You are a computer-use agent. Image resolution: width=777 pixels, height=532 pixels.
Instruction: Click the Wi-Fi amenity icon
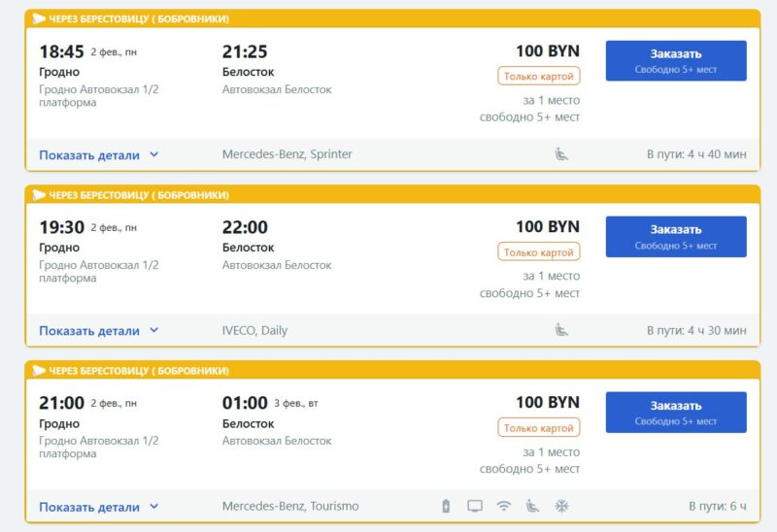click(x=504, y=506)
